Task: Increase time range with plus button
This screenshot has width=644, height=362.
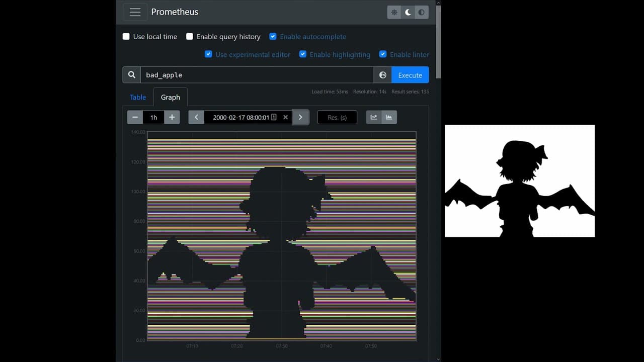Action: tap(172, 117)
